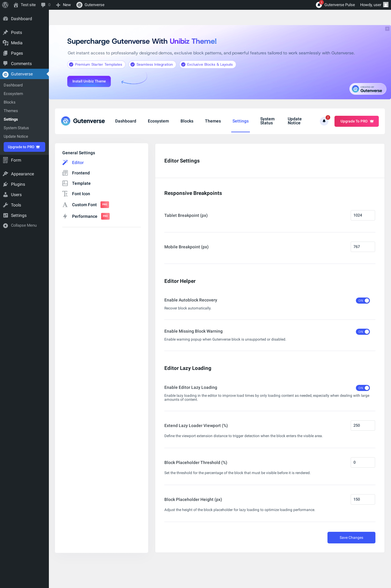
Task: Click the Gutenverse icon in admin bar
Action: click(79, 5)
